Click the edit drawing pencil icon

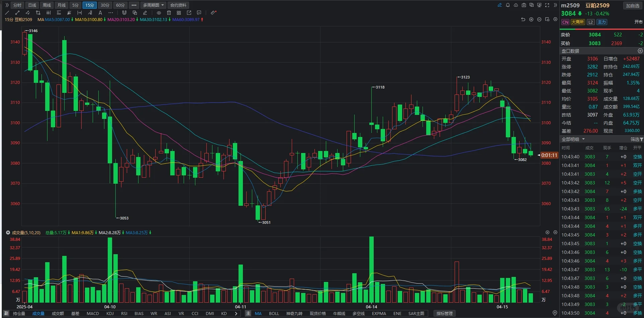pyautogui.click(x=145, y=13)
